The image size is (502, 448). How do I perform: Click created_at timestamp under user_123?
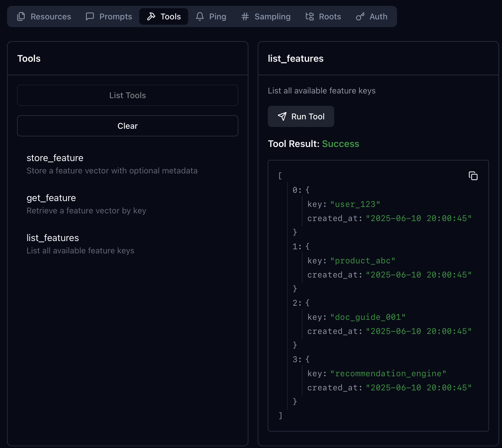pyautogui.click(x=419, y=218)
